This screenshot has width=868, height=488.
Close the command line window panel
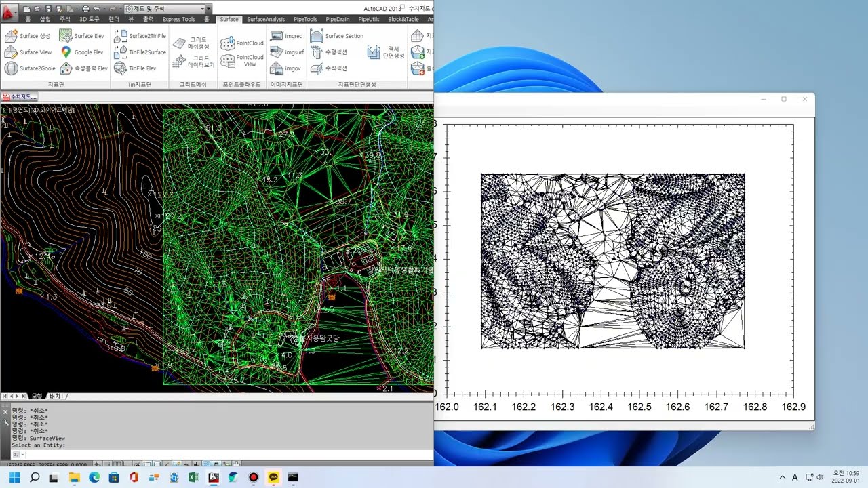tap(5, 411)
